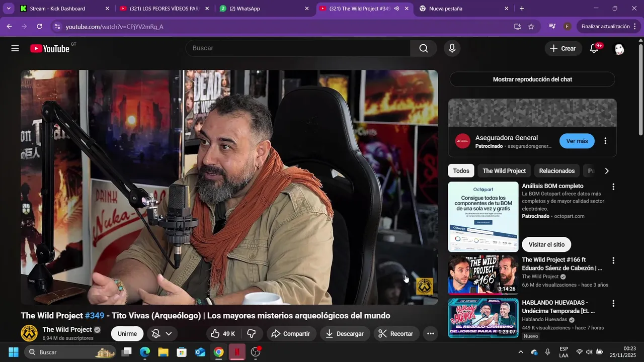Open Chrome profile F avatar
This screenshot has height=362, width=644.
pos(567,26)
